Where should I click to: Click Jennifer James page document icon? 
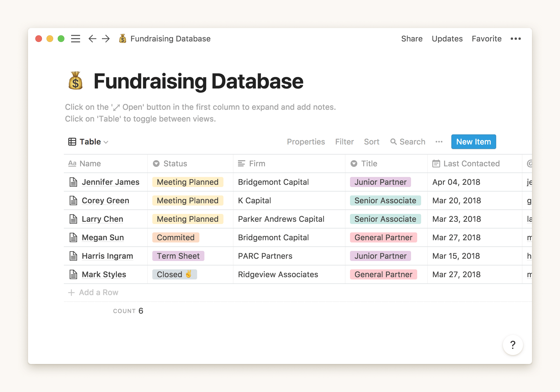[73, 182]
